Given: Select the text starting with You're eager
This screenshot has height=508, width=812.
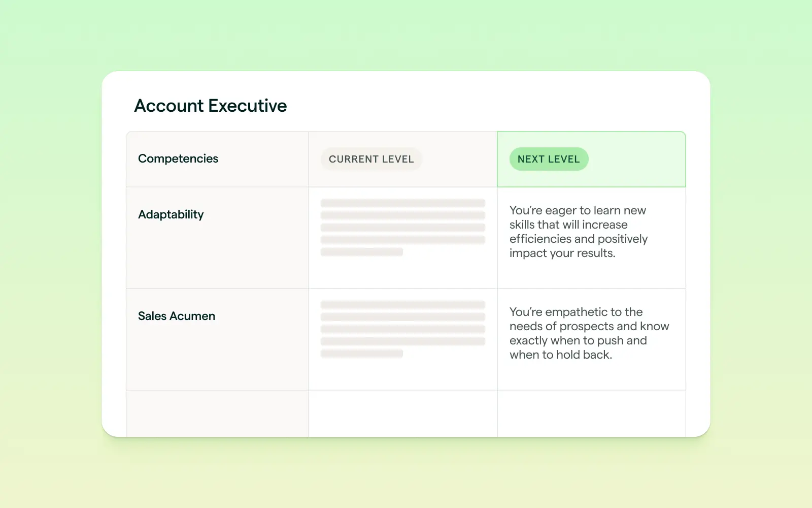Looking at the screenshot, I should point(578,232).
